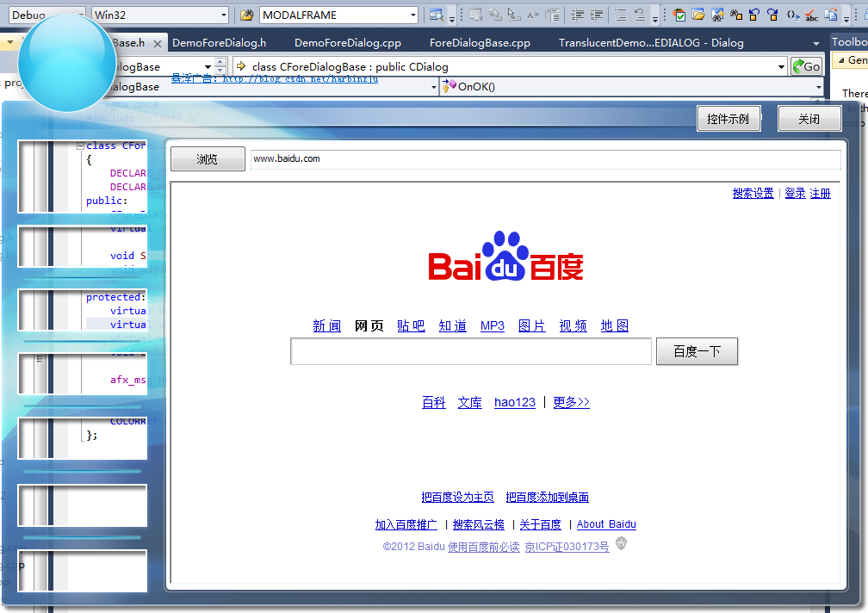Click the 控件示例 button
Screen dimensions: 868x613
[728, 119]
